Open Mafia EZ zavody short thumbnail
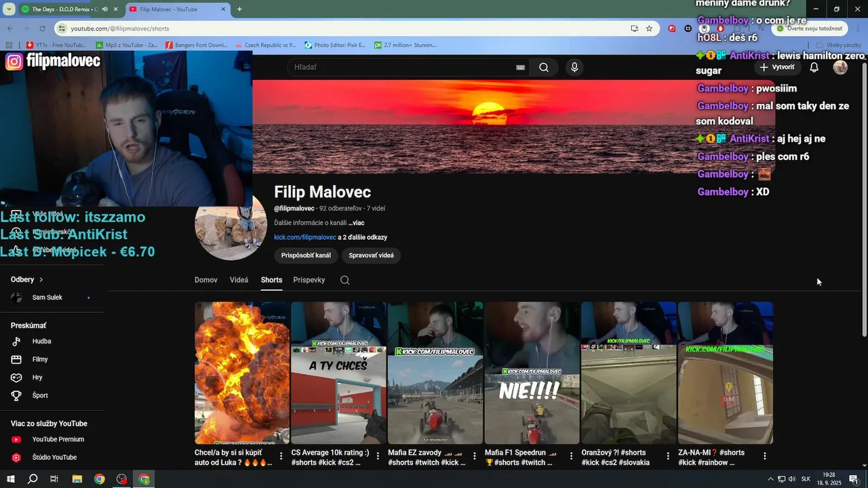The width and height of the screenshot is (868, 488). click(435, 373)
